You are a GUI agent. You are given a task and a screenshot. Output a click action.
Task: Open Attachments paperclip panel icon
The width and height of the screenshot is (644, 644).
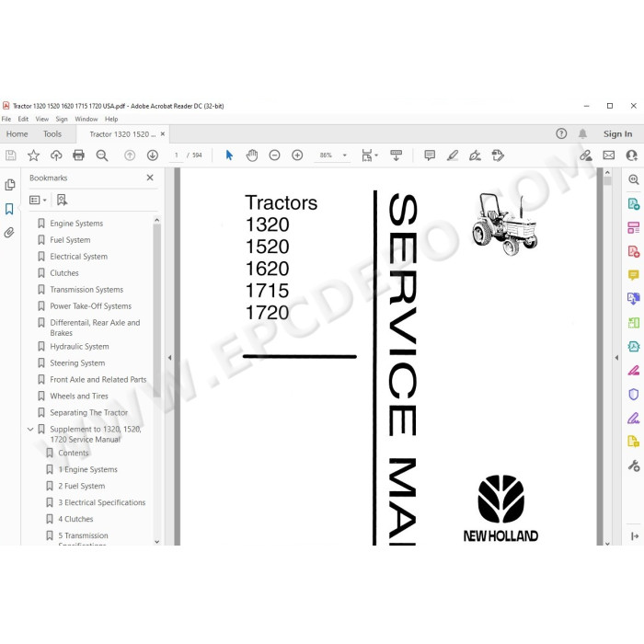9,233
